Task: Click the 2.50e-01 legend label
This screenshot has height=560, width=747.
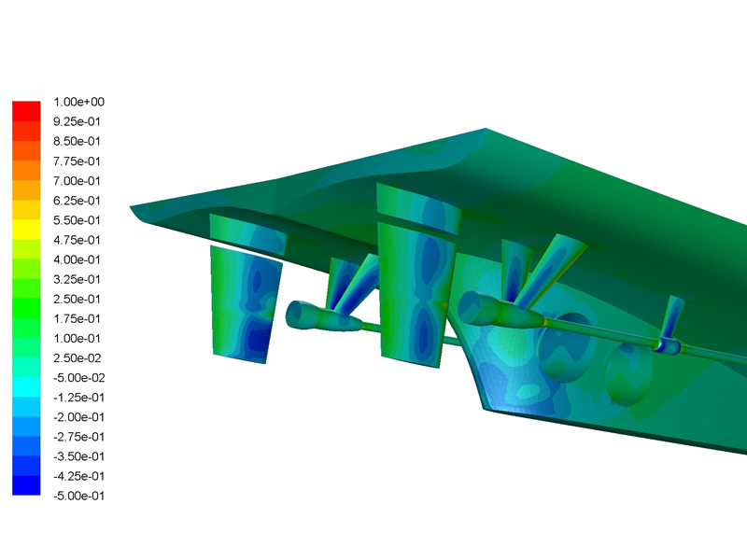Action: 77,299
